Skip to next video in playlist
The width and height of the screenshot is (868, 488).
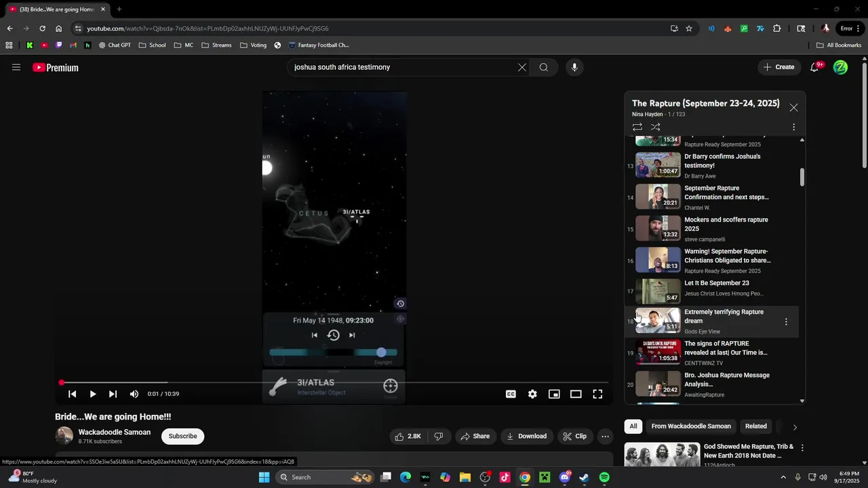coord(113,394)
